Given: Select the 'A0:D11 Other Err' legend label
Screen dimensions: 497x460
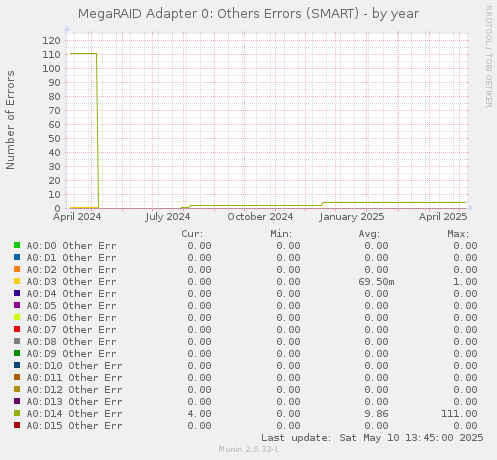Looking at the screenshot, I should 74,378.
